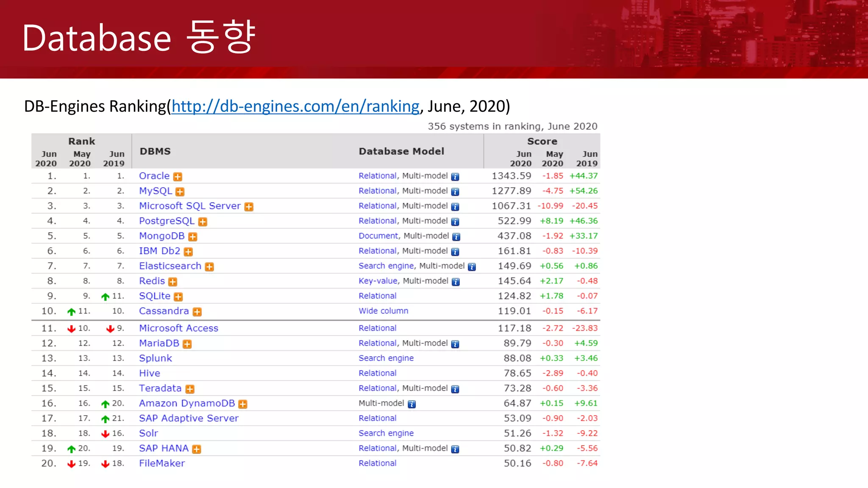
Task: Click the plus icon next to IBM Db2
Action: [x=188, y=252]
